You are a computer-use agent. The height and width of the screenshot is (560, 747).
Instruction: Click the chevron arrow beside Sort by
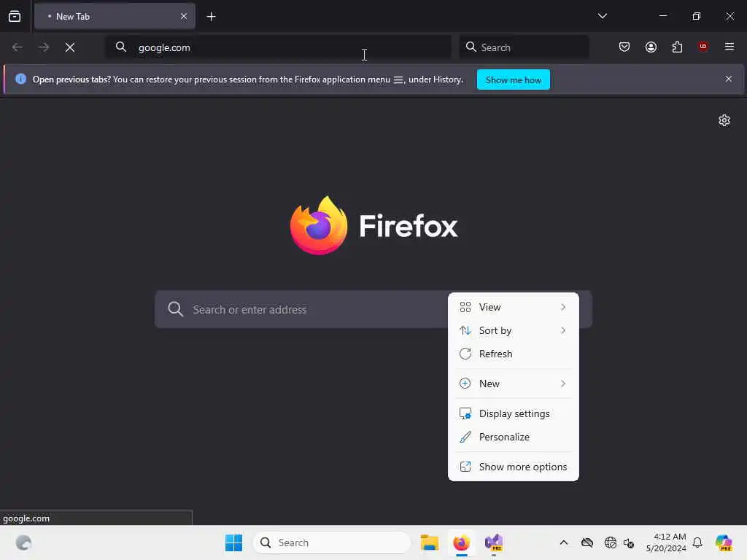pyautogui.click(x=563, y=330)
